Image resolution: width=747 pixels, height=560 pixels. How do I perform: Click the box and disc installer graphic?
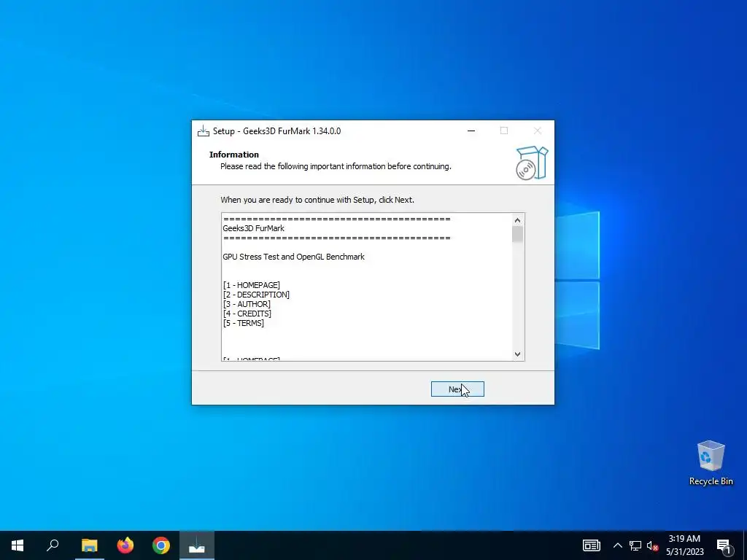[532, 163]
